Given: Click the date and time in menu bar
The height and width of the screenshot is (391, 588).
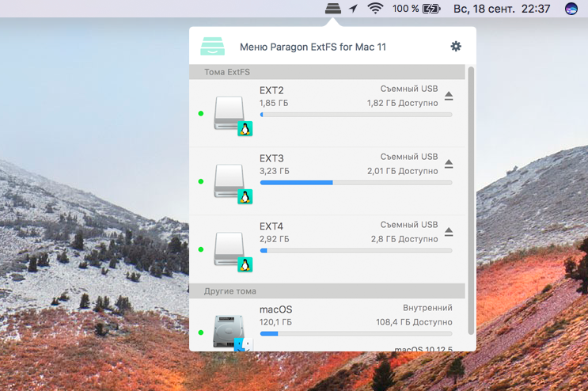Looking at the screenshot, I should 502,9.
